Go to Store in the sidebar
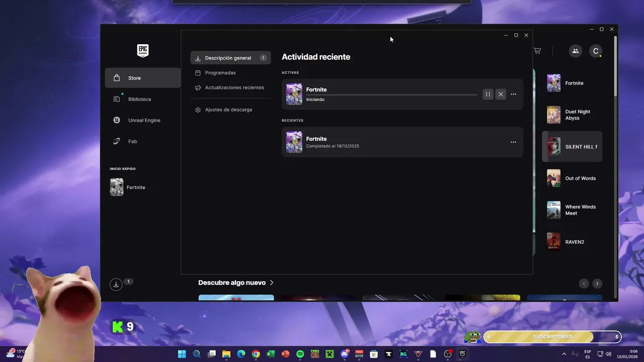 coord(143,78)
